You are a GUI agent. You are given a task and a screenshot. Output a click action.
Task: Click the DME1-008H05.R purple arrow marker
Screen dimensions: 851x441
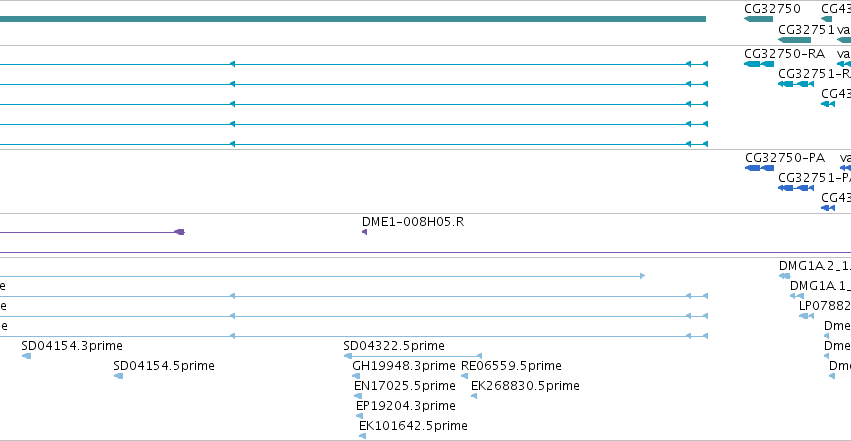(x=364, y=232)
